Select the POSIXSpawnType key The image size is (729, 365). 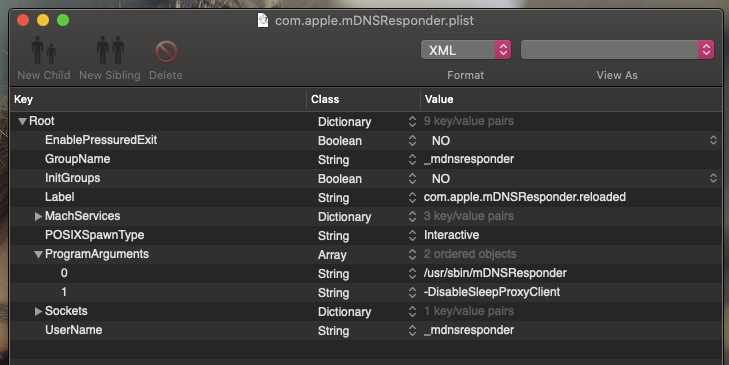pyautogui.click(x=94, y=235)
